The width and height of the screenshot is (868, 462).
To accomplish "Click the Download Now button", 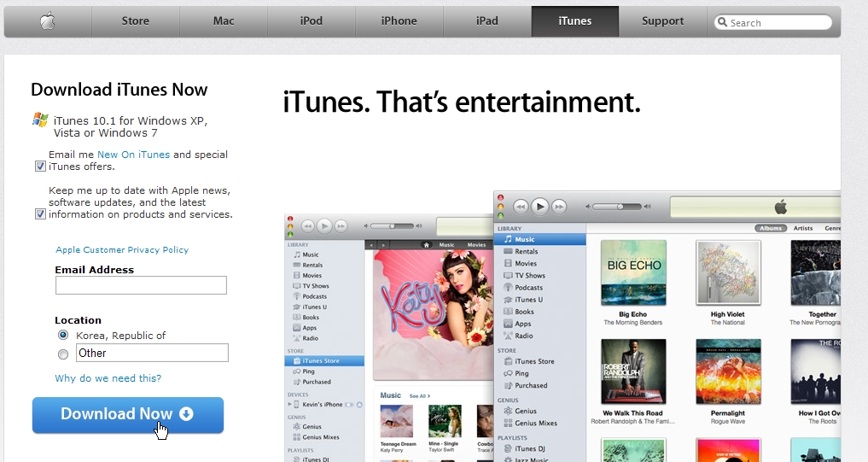I will coord(128,415).
